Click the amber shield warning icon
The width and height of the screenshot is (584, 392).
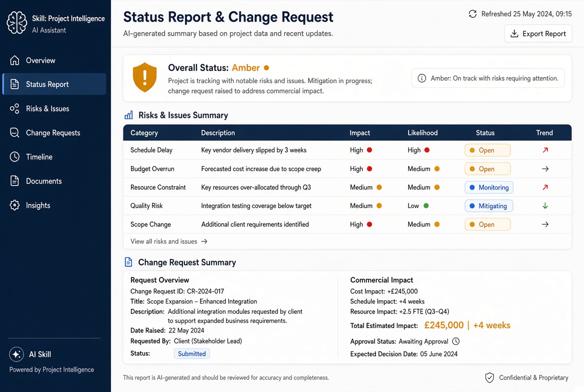pos(144,77)
